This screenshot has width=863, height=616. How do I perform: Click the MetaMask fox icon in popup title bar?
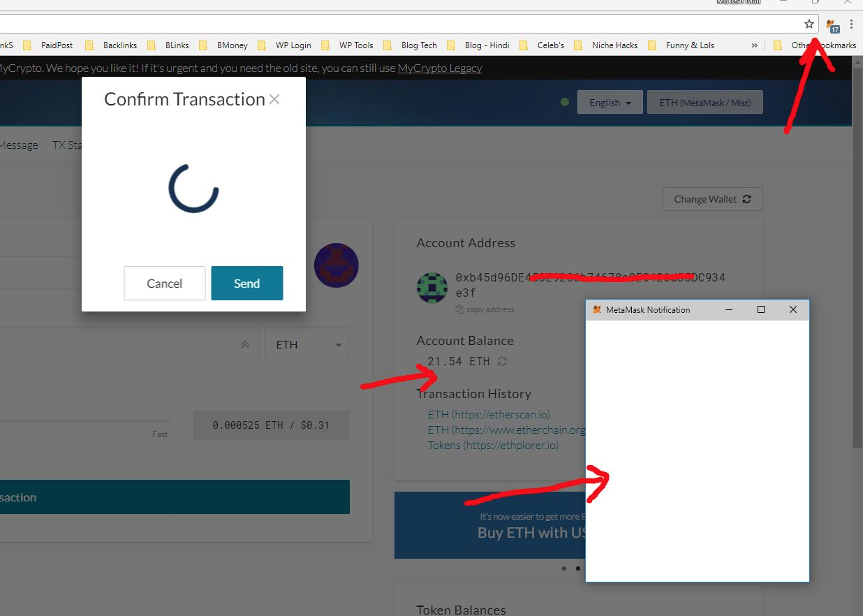click(597, 309)
